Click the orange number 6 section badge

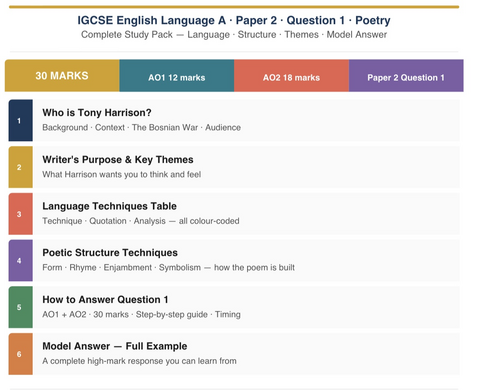pos(20,354)
